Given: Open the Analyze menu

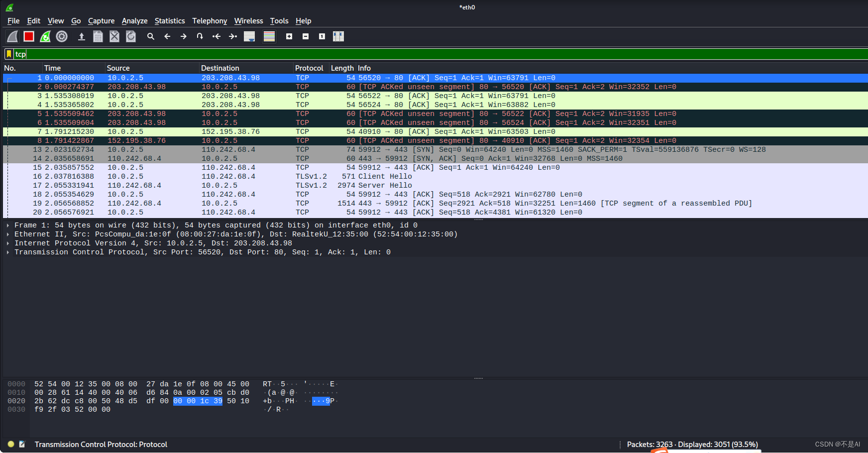Looking at the screenshot, I should [134, 21].
